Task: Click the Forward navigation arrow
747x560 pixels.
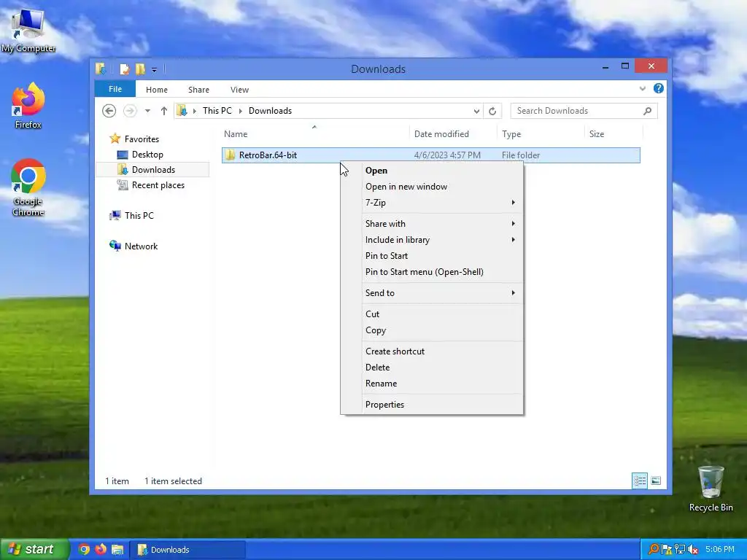Action: tap(130, 111)
